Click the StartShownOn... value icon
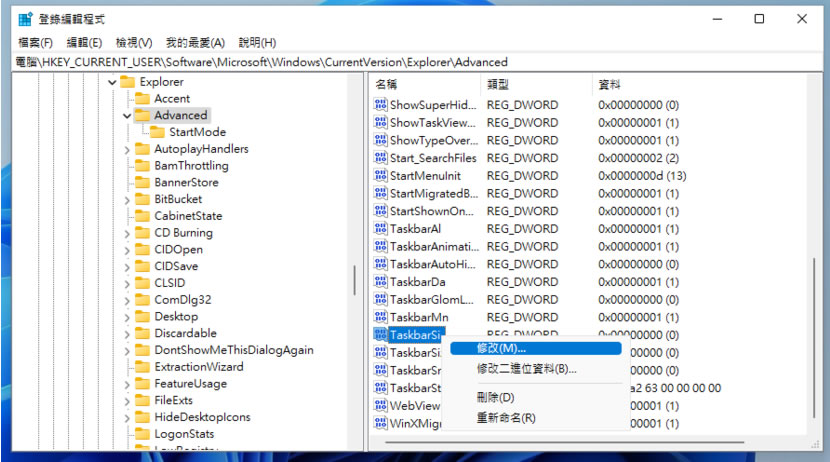The height and width of the screenshot is (462, 830). click(380, 211)
